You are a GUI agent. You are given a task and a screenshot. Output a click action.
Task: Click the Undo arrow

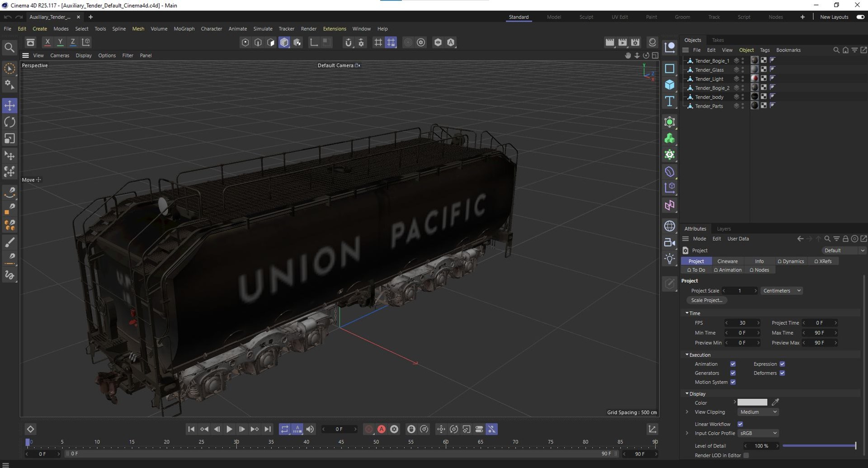click(x=8, y=17)
